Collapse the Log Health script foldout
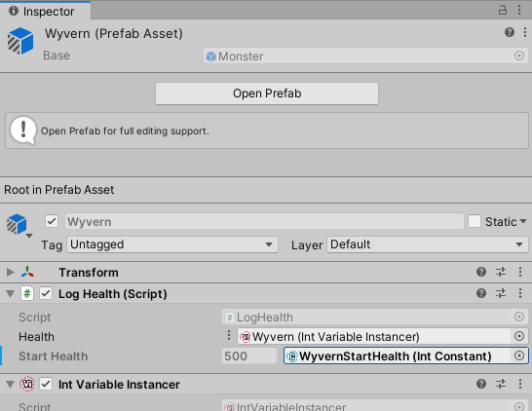Viewport: 532px width, 411px height. 10,294
